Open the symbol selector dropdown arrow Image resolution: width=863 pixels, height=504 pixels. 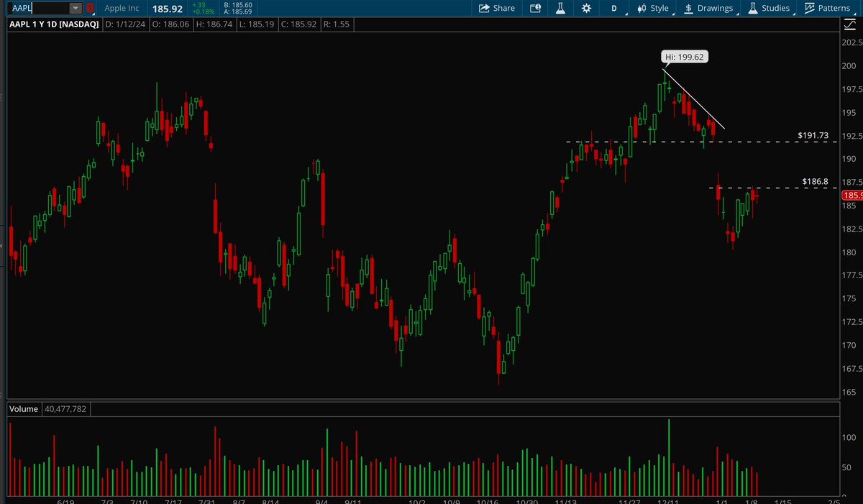pyautogui.click(x=76, y=9)
